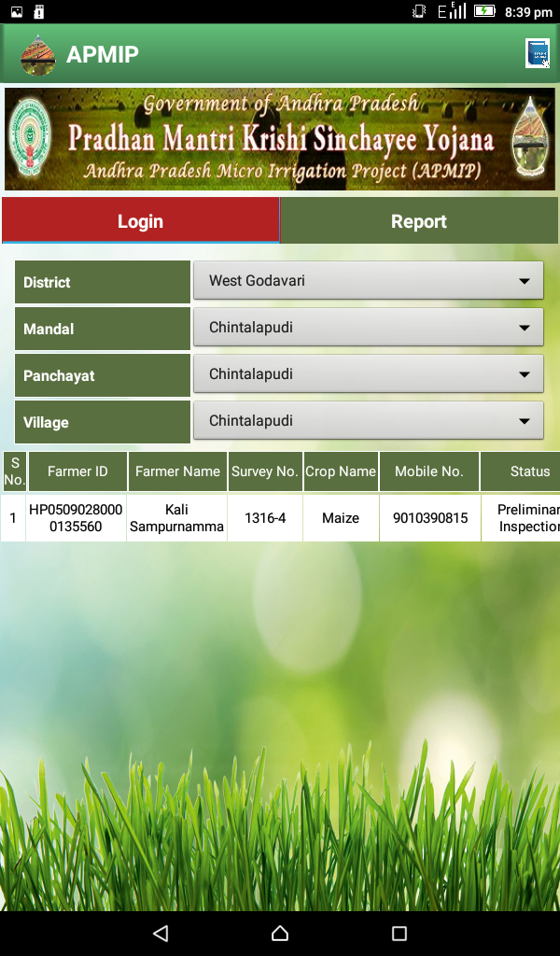Tap the recent apps square button
This screenshot has width=560, height=956.
[x=399, y=933]
